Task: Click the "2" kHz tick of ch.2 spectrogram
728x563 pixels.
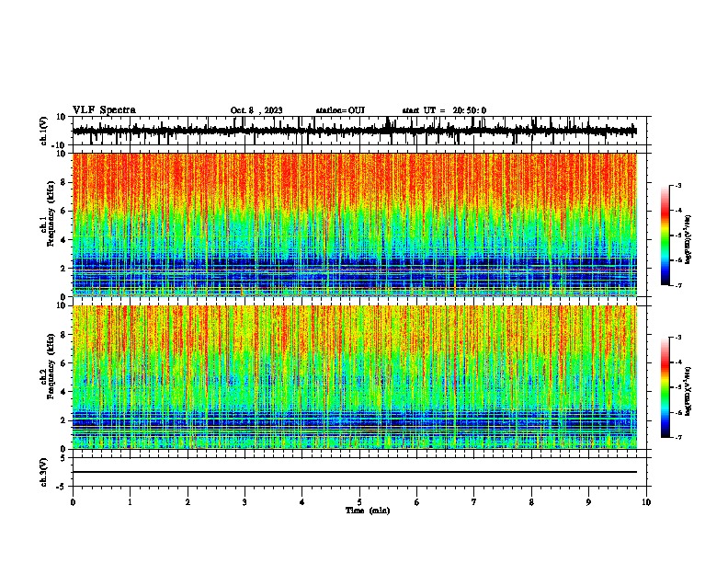Action: [63, 420]
